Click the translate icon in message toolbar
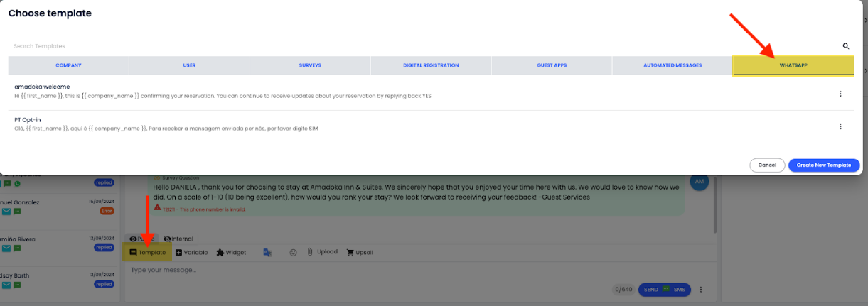The width and height of the screenshot is (868, 306). pyautogui.click(x=267, y=252)
